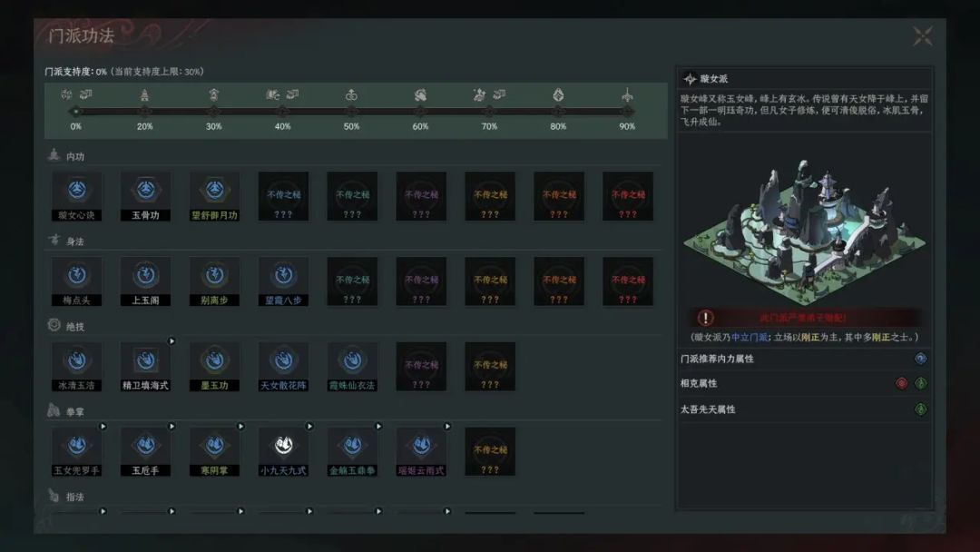Choose the 上玉阁 movement skill

pos(145,281)
